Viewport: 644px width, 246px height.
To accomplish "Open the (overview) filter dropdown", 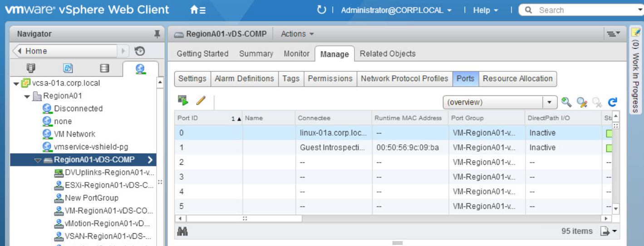I will (550, 102).
